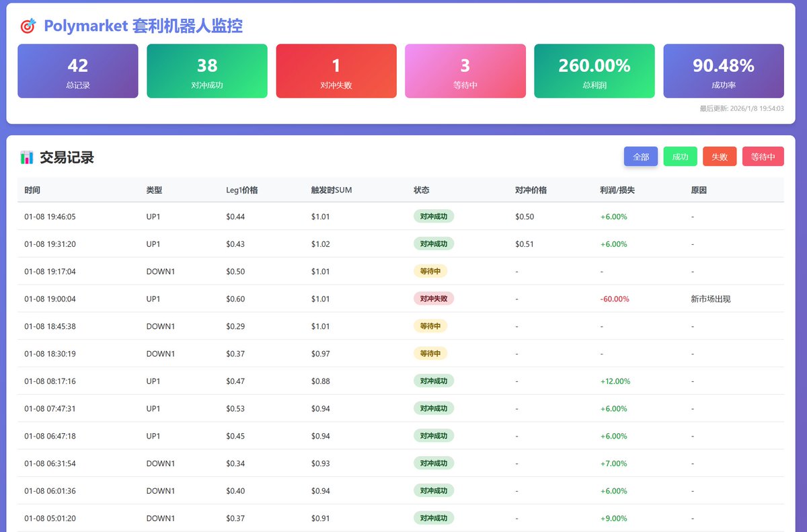Click trigger SUM value $0.91

pos(321,519)
